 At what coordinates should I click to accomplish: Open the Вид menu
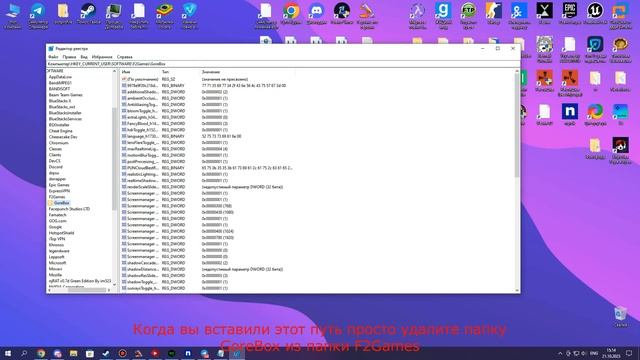(84, 57)
